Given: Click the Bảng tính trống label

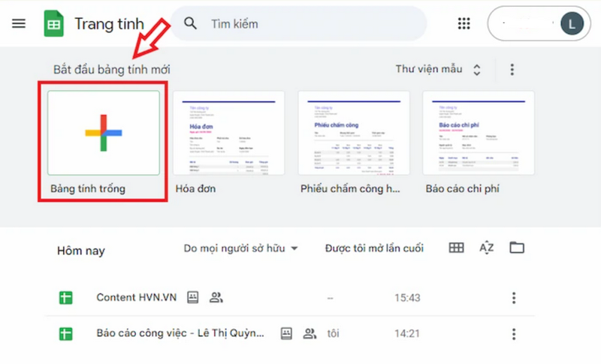Looking at the screenshot, I should [x=88, y=188].
